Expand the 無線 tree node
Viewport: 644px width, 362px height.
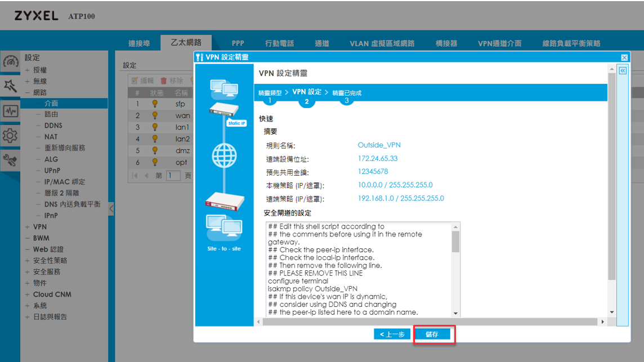click(x=27, y=82)
